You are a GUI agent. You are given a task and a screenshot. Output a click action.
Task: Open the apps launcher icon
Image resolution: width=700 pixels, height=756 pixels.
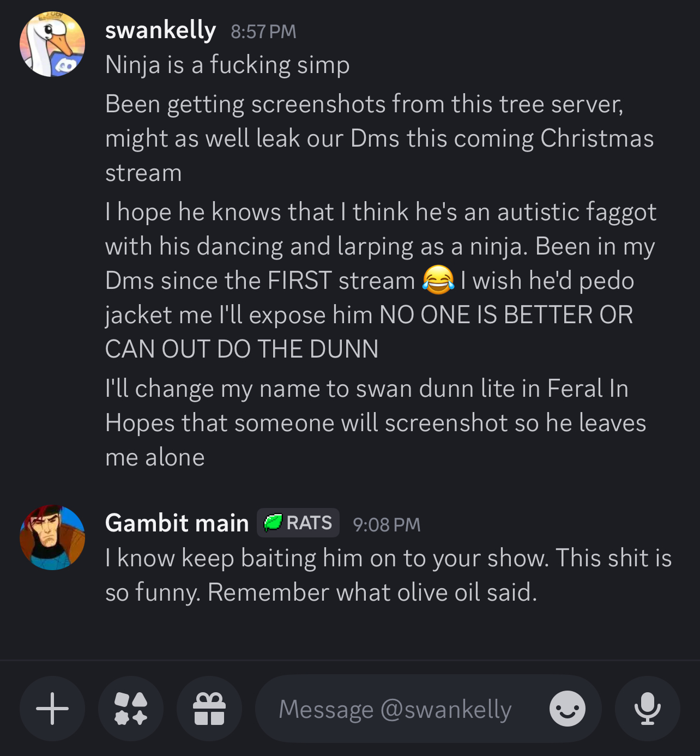pos(131,709)
